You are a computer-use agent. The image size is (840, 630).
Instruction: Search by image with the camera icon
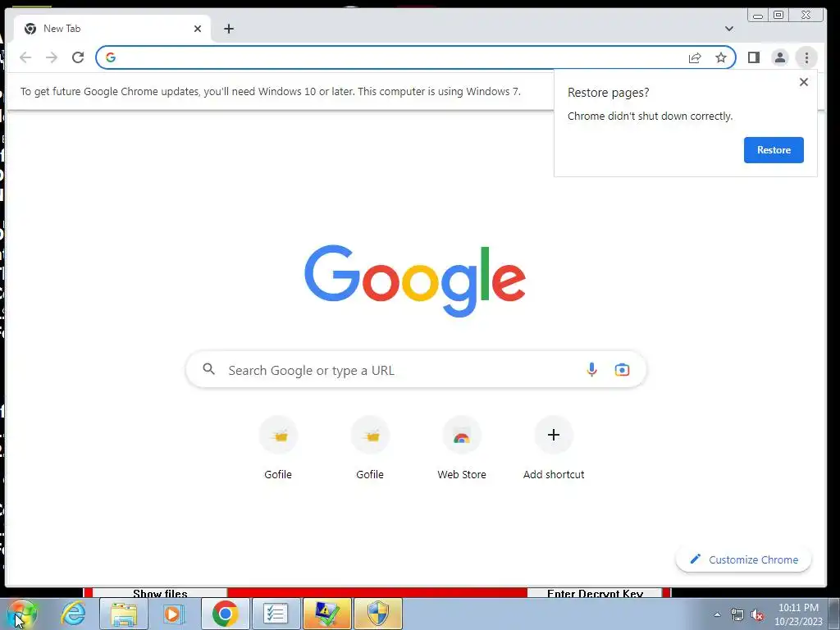(x=622, y=370)
